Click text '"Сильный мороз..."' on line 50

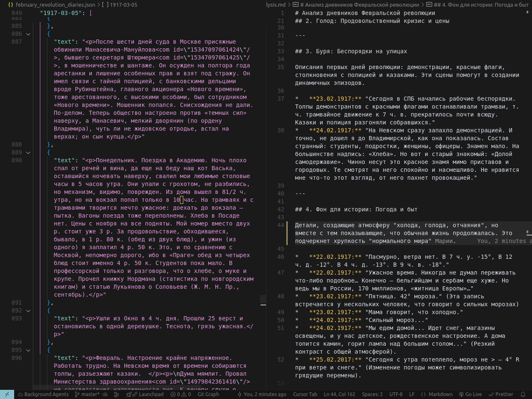pyautogui.click(x=397, y=320)
